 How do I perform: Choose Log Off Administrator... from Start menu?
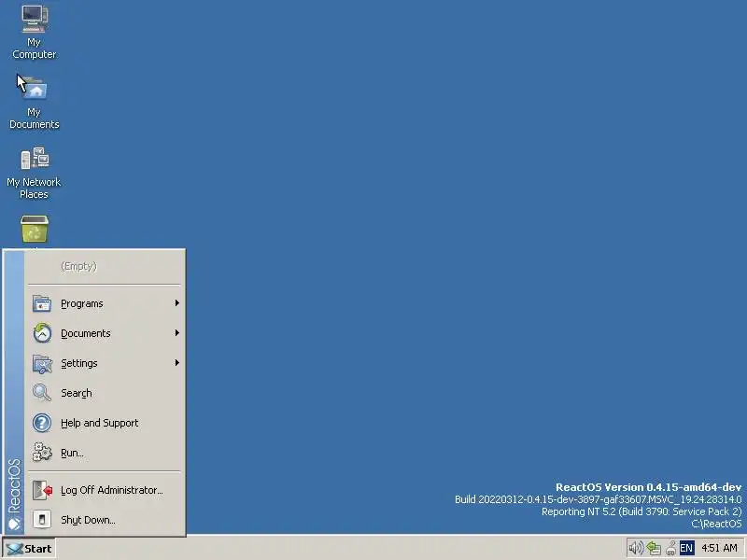tap(106, 490)
